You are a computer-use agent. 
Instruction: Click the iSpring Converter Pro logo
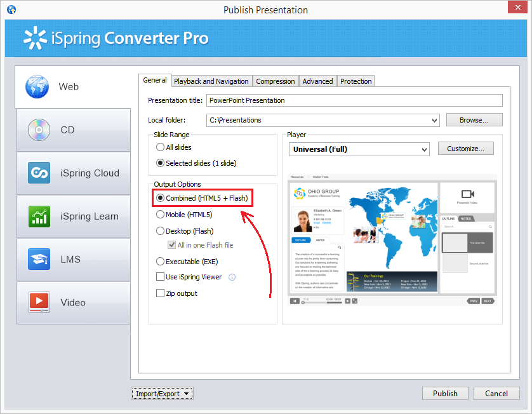click(x=116, y=38)
